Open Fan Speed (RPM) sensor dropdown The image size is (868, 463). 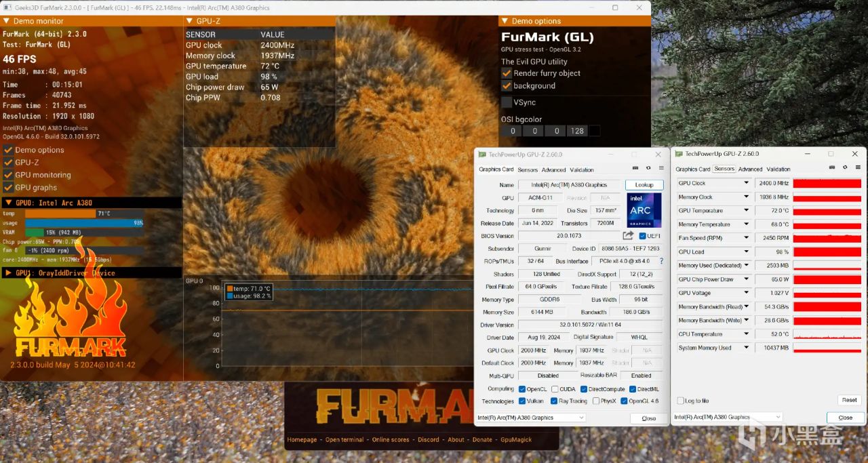[746, 238]
